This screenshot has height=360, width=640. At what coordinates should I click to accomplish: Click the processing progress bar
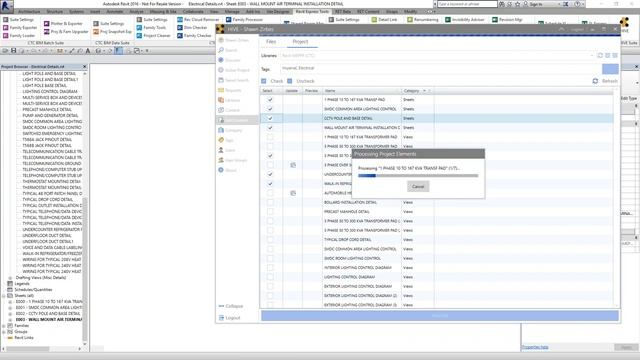pos(418,176)
